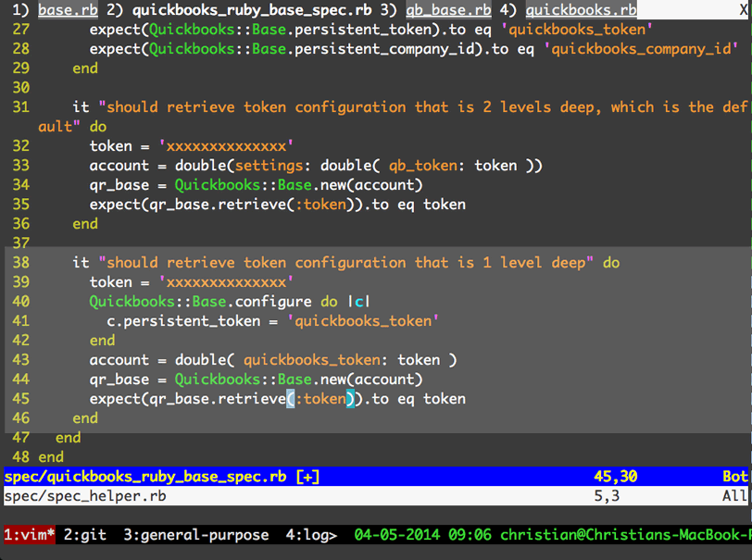This screenshot has width=752, height=560.
Task: Click the Bot scroll position indicator
Action: [735, 476]
